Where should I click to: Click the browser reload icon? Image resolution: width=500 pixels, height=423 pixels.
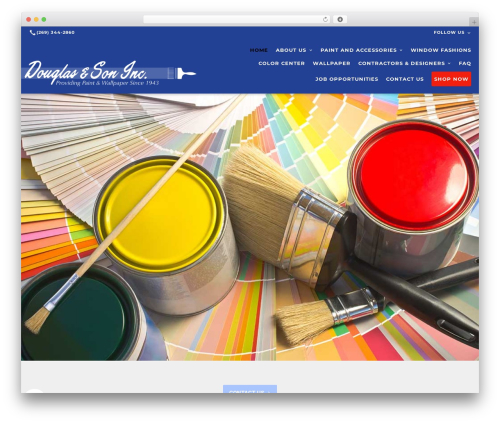(x=325, y=20)
